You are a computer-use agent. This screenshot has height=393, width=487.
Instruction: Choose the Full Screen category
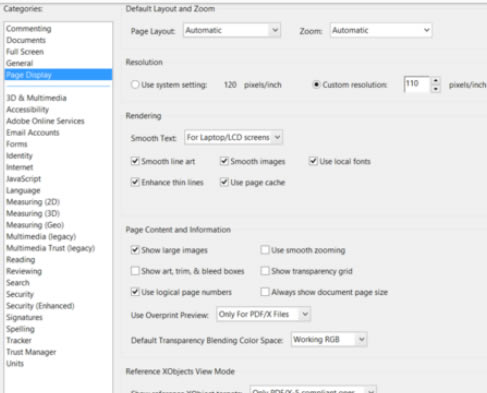(25, 52)
